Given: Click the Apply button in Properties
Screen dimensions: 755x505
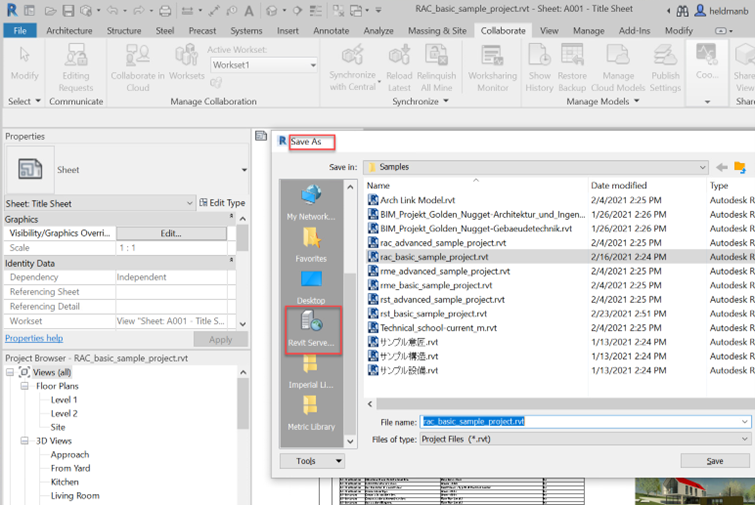Looking at the screenshot, I should (221, 340).
